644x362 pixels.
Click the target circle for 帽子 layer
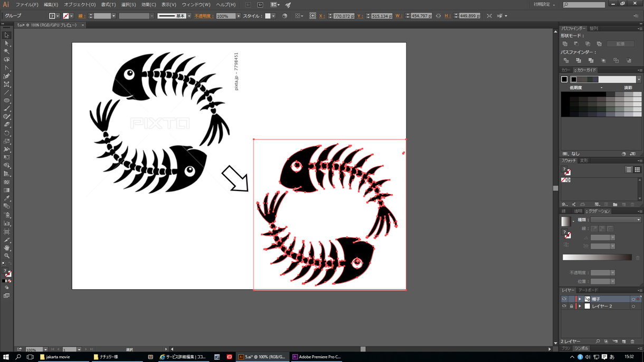click(633, 299)
